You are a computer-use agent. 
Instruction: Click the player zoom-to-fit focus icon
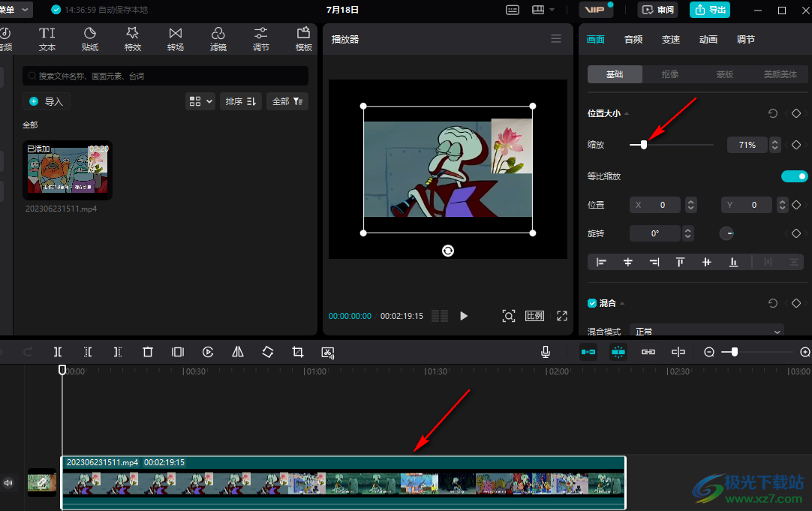tap(509, 316)
